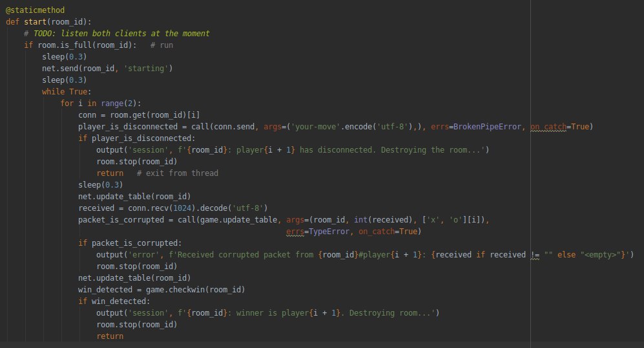The height and width of the screenshot is (348, 644).
Task: Click the 'winner is player' output line
Action: (268, 313)
